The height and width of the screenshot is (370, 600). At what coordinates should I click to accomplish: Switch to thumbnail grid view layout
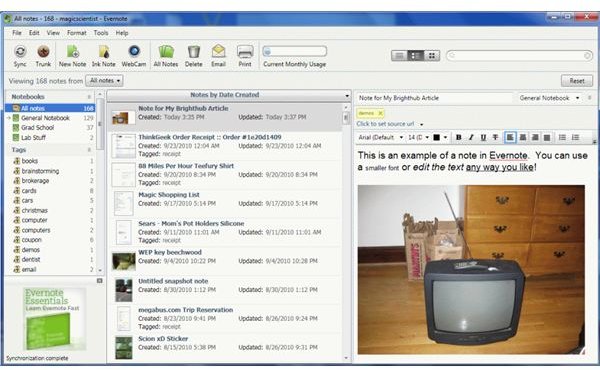432,56
